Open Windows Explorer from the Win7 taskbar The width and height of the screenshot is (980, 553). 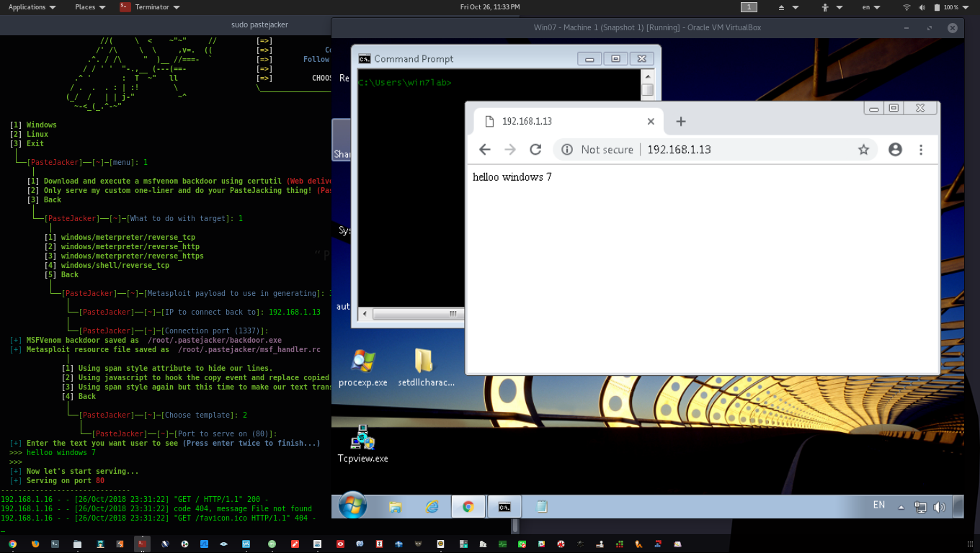point(395,506)
